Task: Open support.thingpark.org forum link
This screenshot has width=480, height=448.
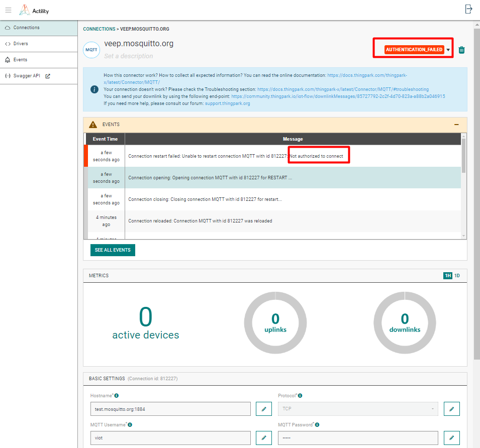Action: [x=228, y=103]
